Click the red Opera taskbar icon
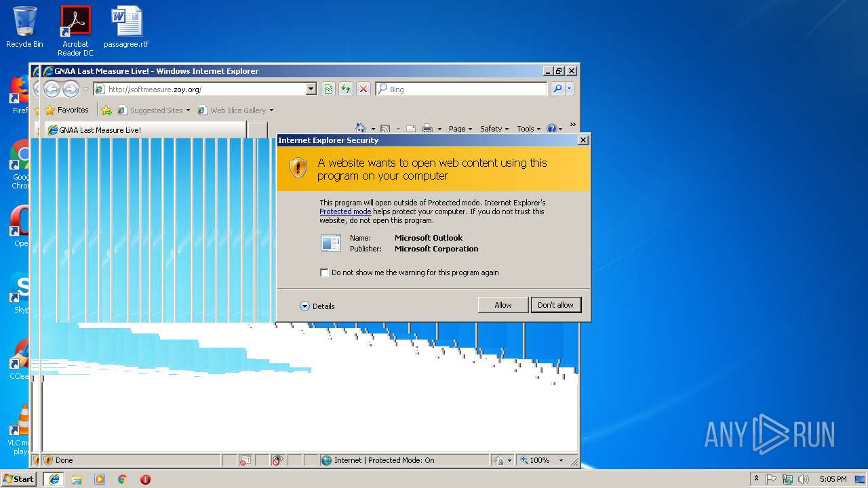Screen dimensions: 868x488 point(145,479)
